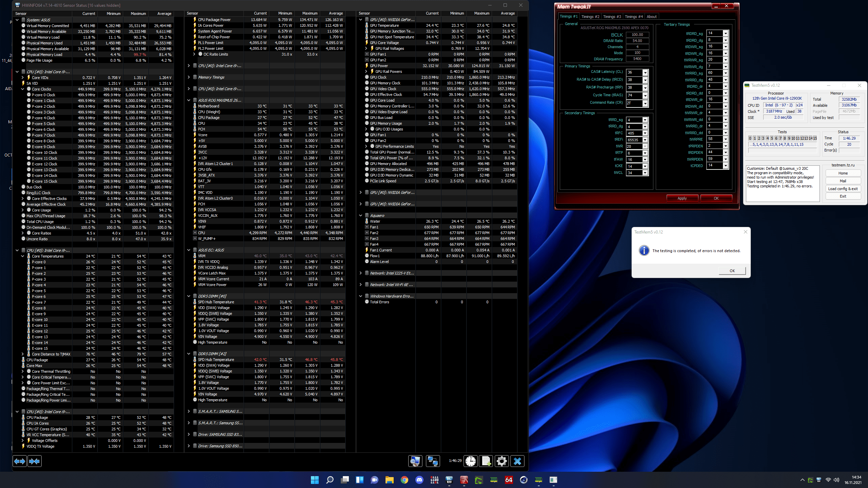
Task: Select the GPU Hot Spot Temperature row
Action: 437,37
